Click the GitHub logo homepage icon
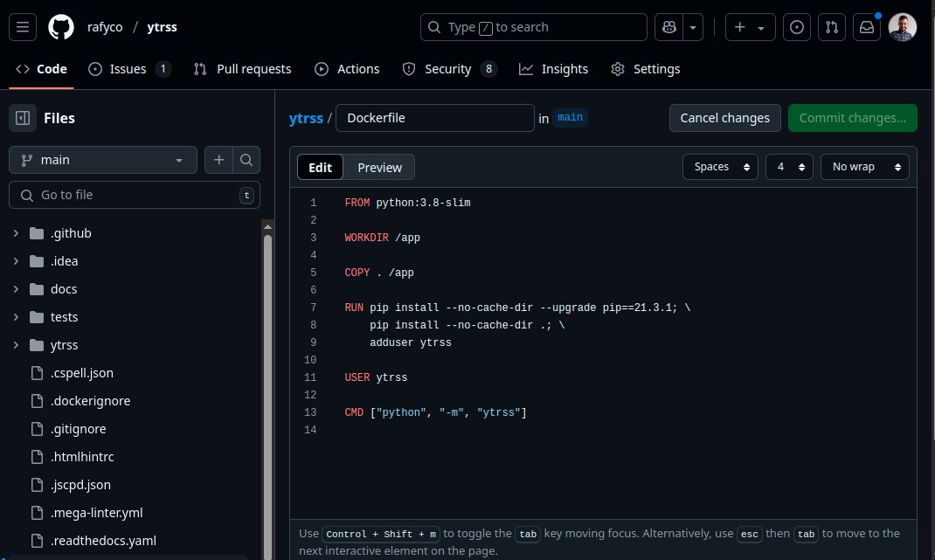This screenshot has width=935, height=560. tap(61, 27)
